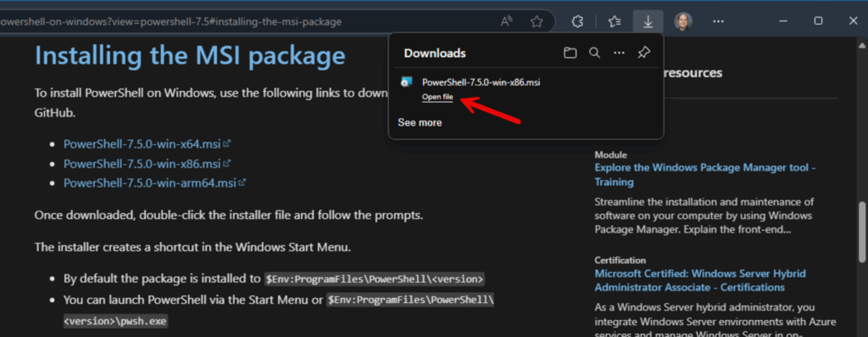Minimize the browser window
This screenshot has width=868, height=337.
pyautogui.click(x=782, y=21)
